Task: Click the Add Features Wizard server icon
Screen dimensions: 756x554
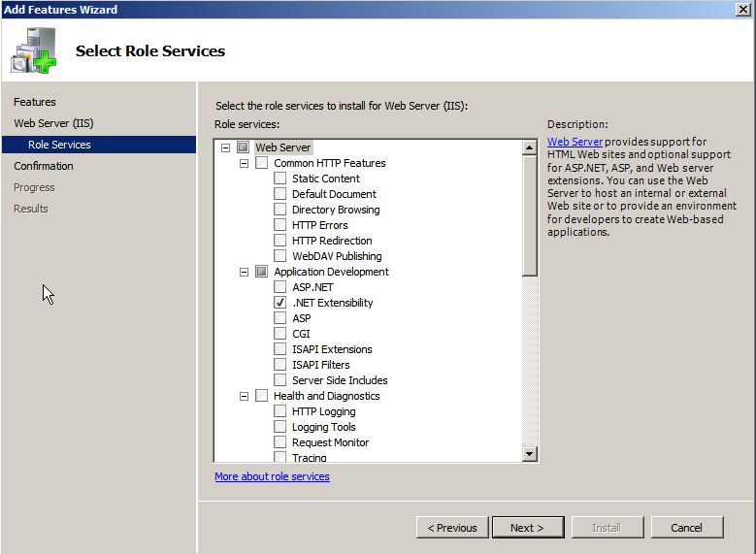Action: (33, 50)
